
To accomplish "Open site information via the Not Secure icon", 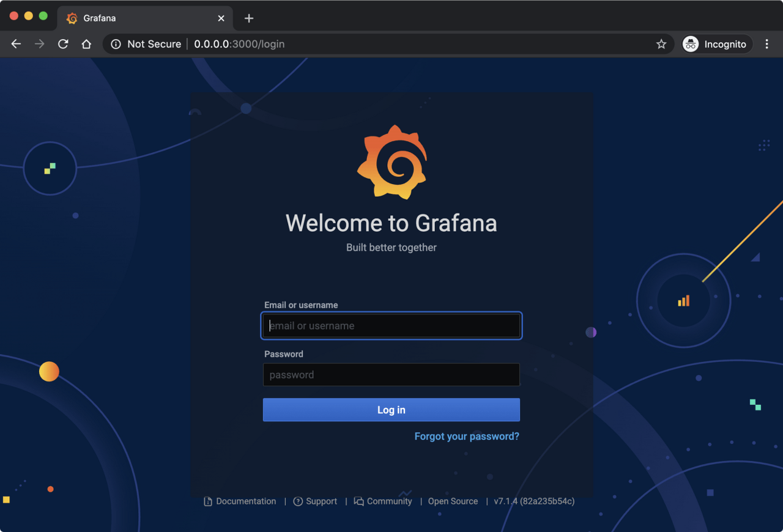I will click(116, 44).
